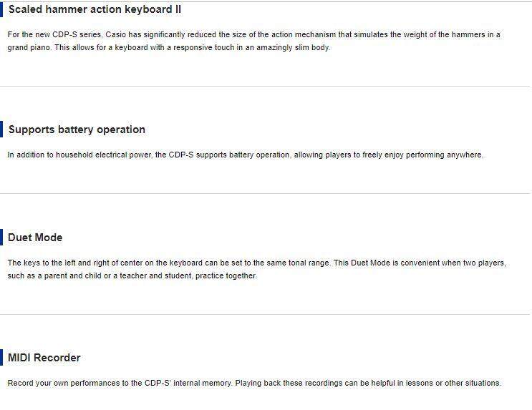Image resolution: width=532 pixels, height=410 pixels.
Task: Click the "Supports battery operation" heading
Action: tap(77, 130)
